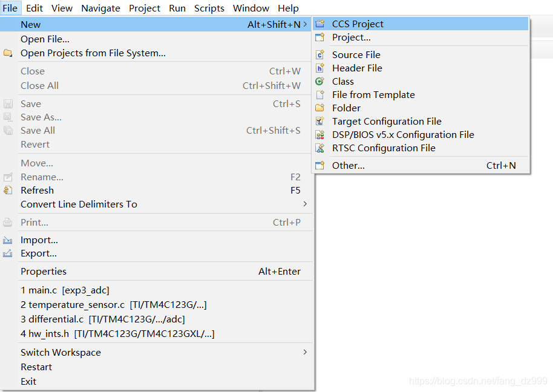Image resolution: width=553 pixels, height=392 pixels.
Task: Pick the RTSC Configuration File icon
Action: (x=320, y=148)
